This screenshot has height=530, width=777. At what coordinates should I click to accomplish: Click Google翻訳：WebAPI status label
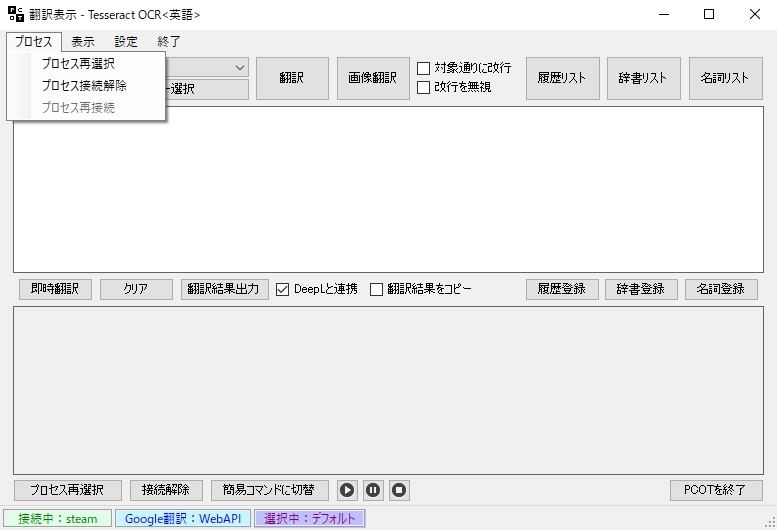pos(183,519)
